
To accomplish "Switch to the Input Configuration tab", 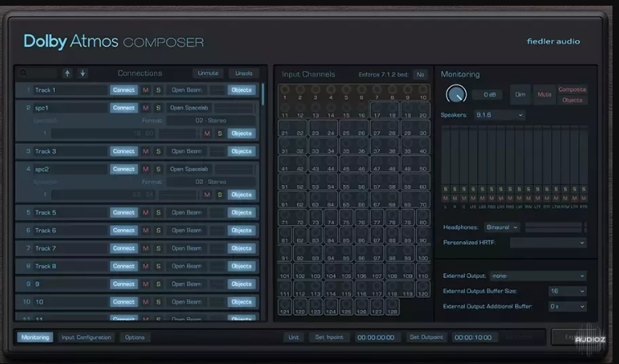I will [x=86, y=337].
